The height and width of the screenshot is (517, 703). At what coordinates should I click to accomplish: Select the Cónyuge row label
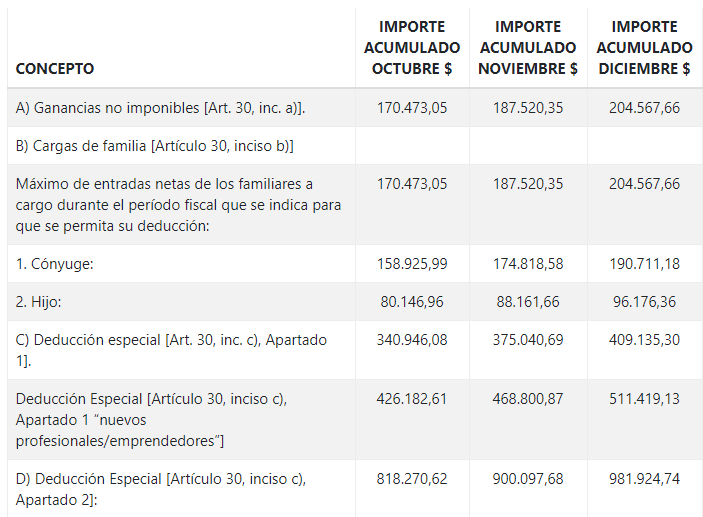tap(54, 264)
